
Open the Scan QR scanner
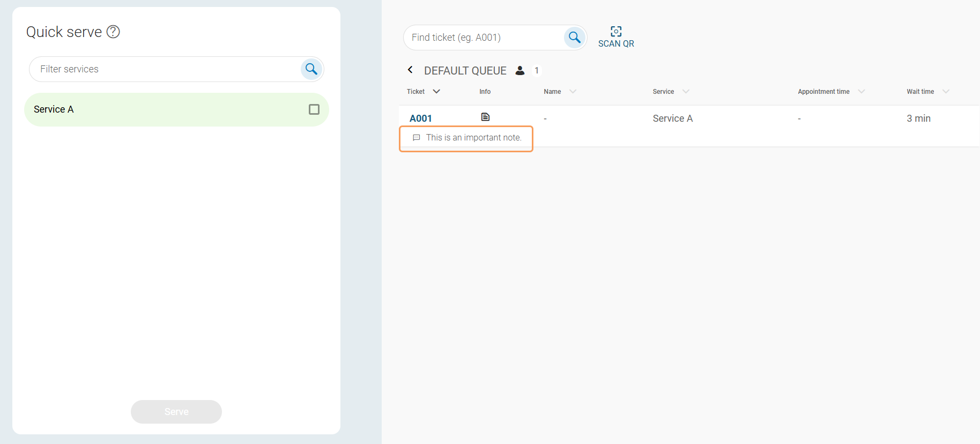pyautogui.click(x=616, y=37)
